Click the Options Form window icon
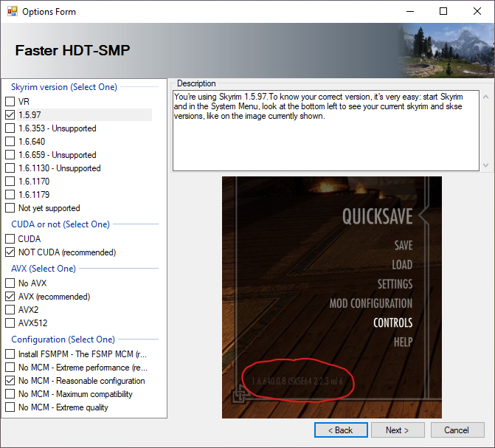Image resolution: width=495 pixels, height=448 pixels. [x=13, y=12]
